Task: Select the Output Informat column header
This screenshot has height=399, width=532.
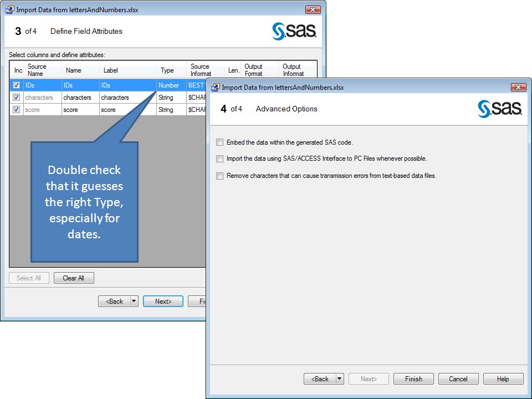Action: tap(298, 70)
